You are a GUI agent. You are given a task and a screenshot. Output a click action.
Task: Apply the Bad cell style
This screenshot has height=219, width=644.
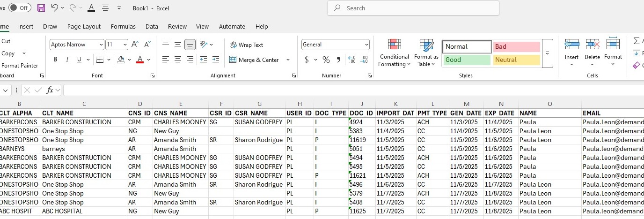point(516,46)
